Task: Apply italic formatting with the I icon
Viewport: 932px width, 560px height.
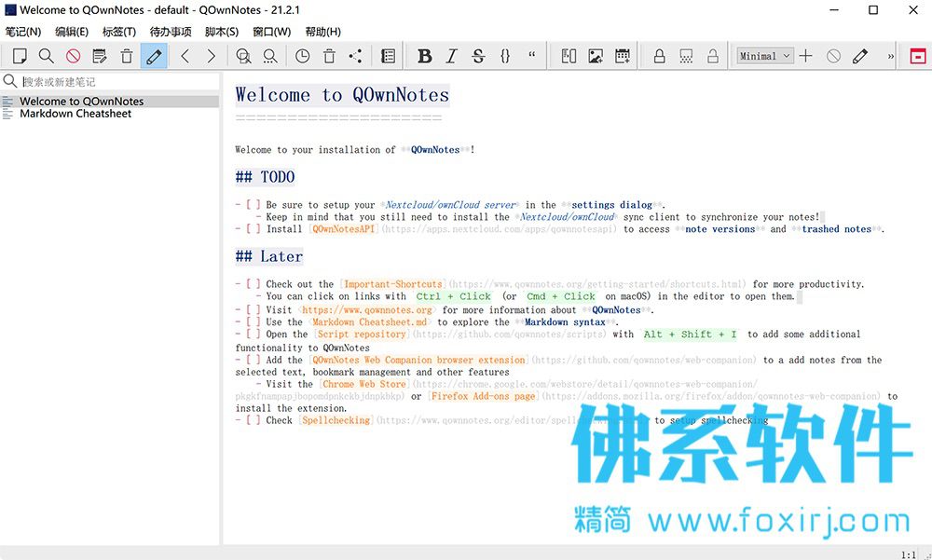Action: (x=451, y=56)
